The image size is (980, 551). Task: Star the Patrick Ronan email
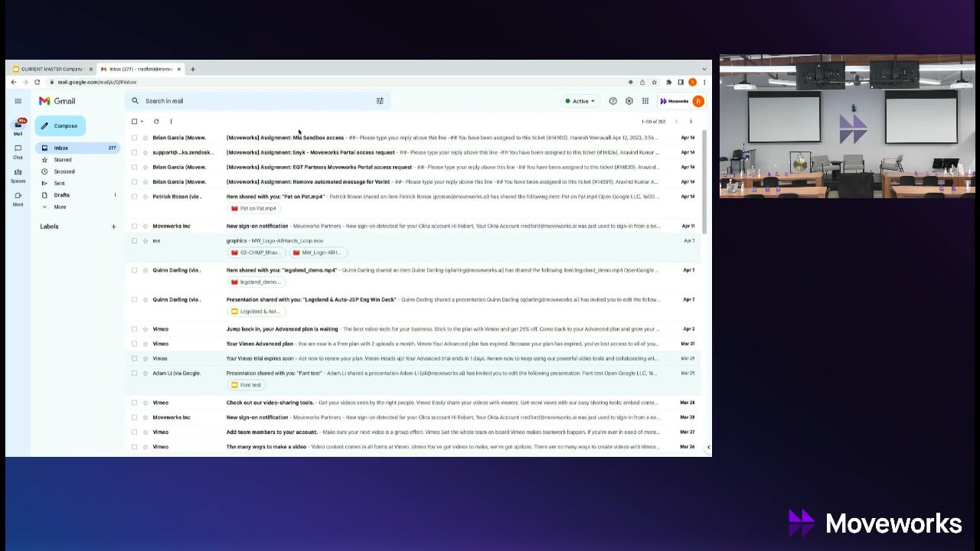click(145, 197)
